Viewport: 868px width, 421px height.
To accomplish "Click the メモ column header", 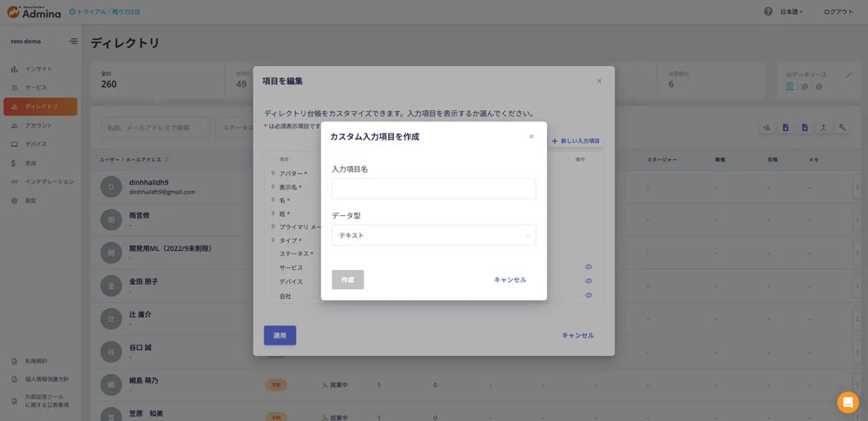I will click(813, 160).
